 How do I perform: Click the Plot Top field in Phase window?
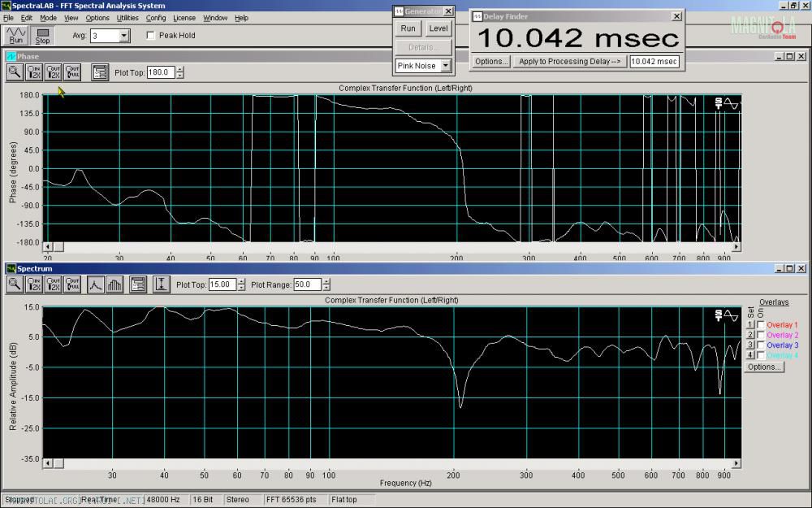pyautogui.click(x=161, y=72)
